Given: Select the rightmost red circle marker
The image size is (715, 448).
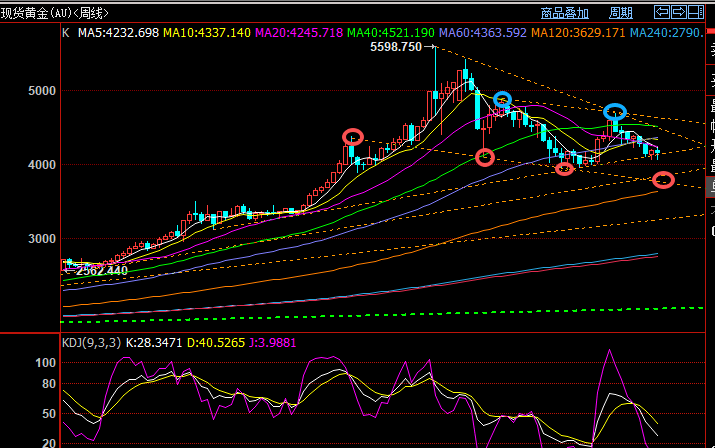Looking at the screenshot, I should [663, 180].
